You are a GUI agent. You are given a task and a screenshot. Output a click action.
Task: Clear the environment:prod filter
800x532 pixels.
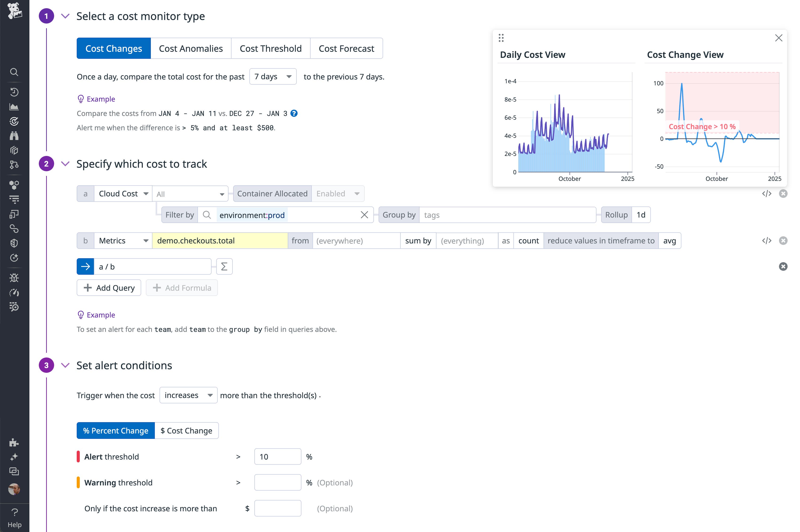364,215
